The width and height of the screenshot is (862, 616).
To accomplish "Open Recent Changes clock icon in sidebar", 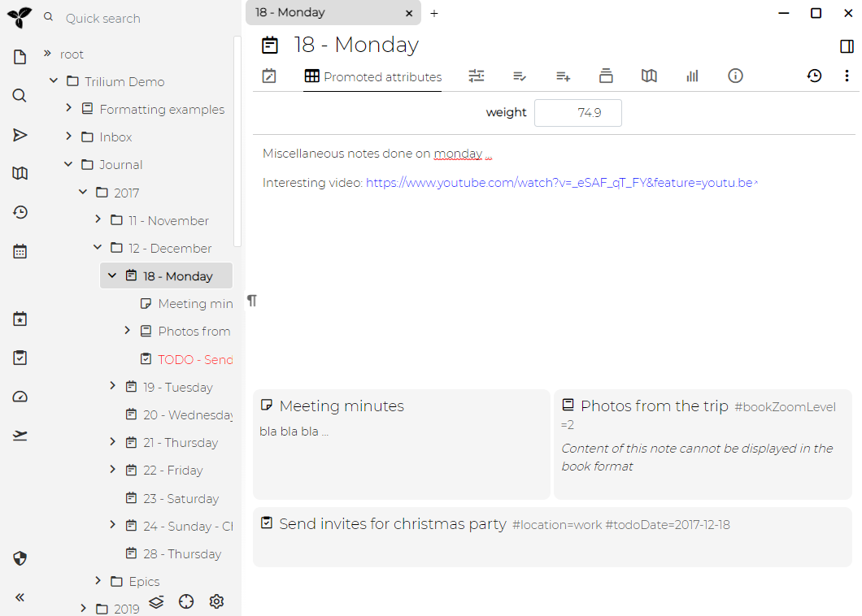I will 20,212.
